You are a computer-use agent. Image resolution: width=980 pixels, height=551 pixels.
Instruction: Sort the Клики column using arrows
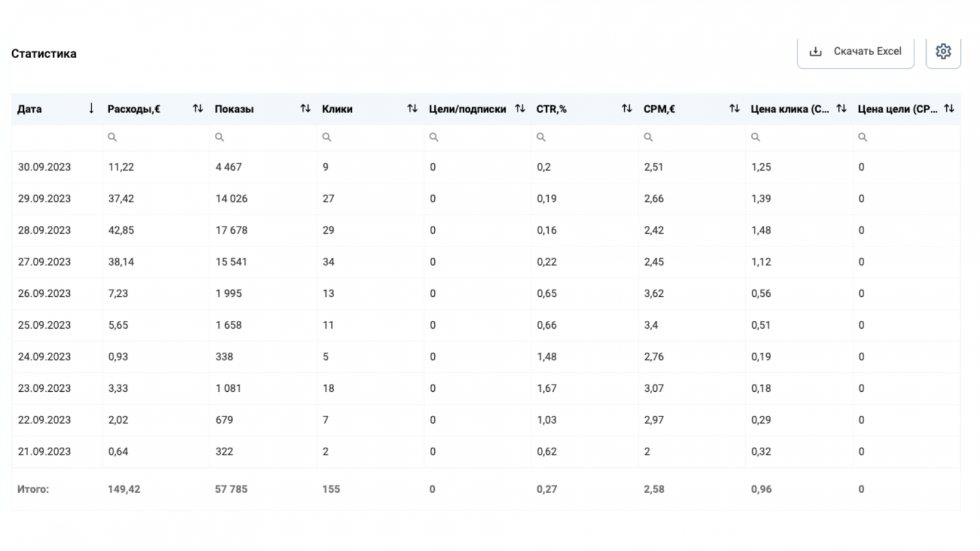412,108
